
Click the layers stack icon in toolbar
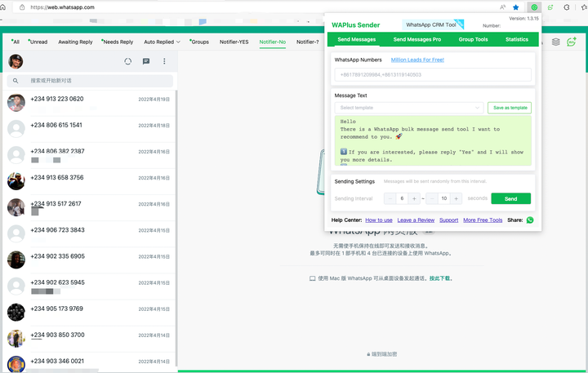556,42
